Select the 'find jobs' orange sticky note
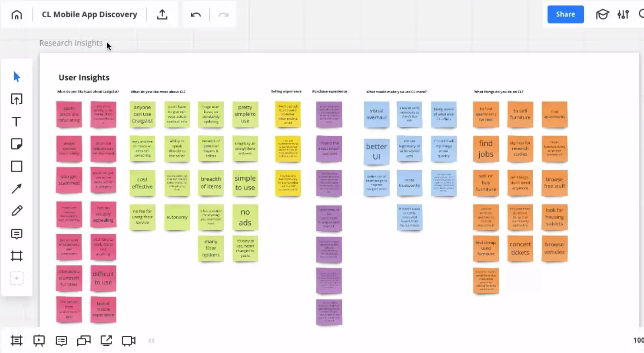Viewport: 644px width, 353px height. (486, 149)
